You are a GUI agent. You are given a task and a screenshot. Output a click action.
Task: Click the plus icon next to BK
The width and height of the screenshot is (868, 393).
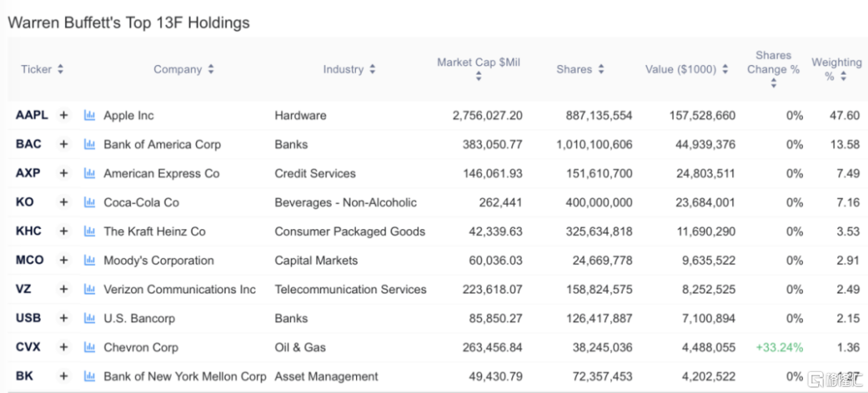point(63,376)
